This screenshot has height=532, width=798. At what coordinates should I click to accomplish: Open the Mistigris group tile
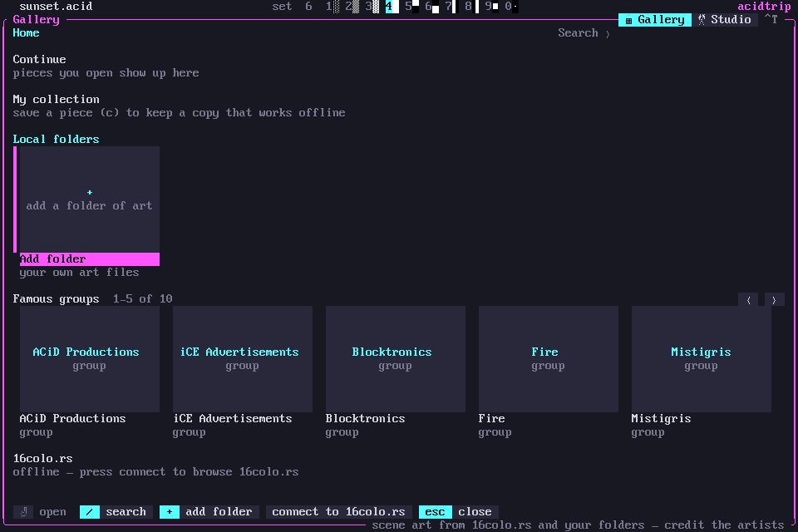pyautogui.click(x=702, y=359)
